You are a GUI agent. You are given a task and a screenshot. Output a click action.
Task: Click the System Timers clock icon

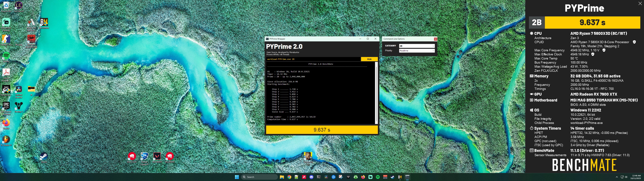(531, 128)
